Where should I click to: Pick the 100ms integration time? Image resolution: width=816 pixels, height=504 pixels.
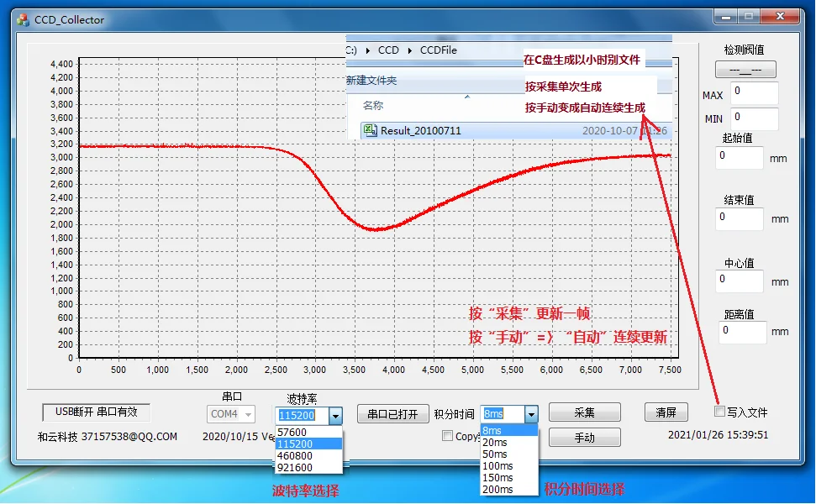[509, 465]
